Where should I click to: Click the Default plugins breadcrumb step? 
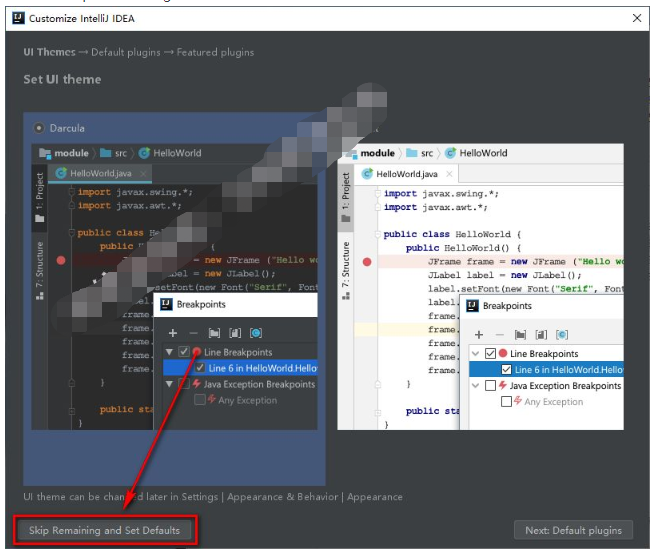(125, 52)
